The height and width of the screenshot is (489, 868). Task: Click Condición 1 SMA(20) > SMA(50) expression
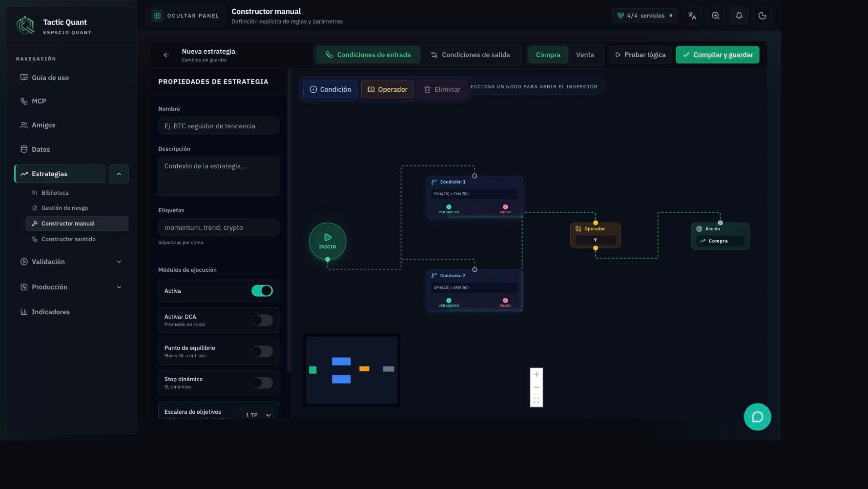point(474,194)
